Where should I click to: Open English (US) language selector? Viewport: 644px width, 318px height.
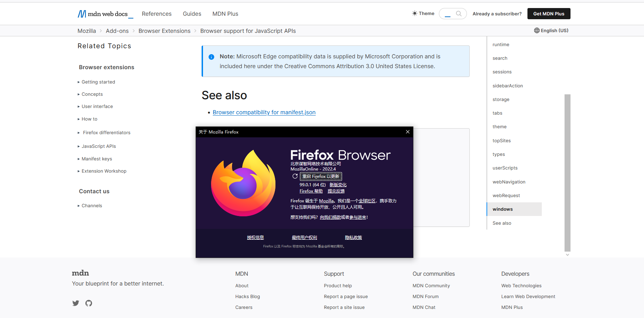(551, 31)
